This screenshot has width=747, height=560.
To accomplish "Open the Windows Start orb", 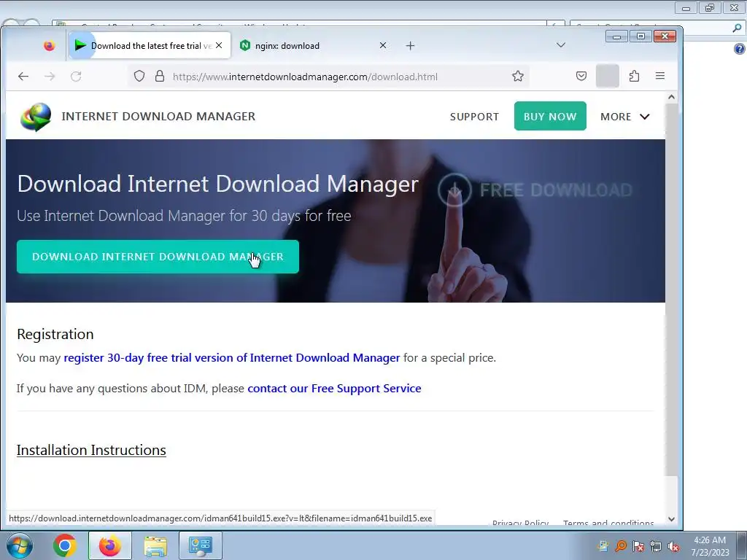I will coord(20,545).
